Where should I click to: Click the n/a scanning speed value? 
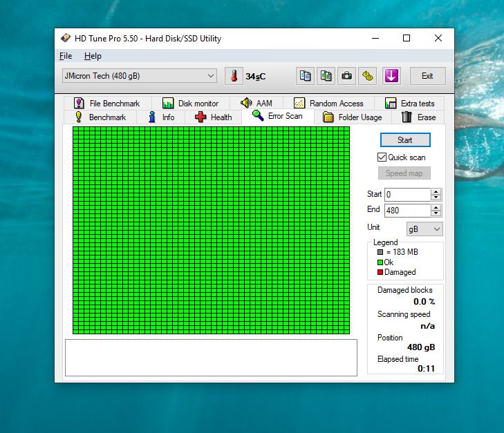[428, 326]
